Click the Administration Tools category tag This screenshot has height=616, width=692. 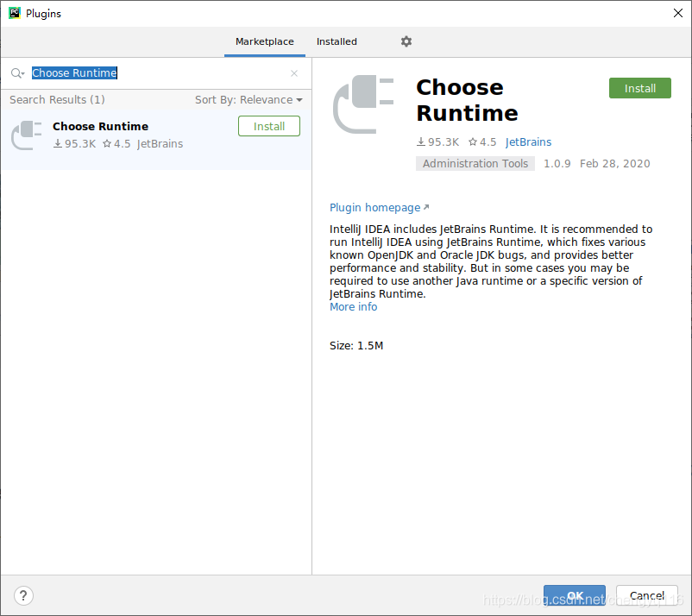pyautogui.click(x=475, y=164)
